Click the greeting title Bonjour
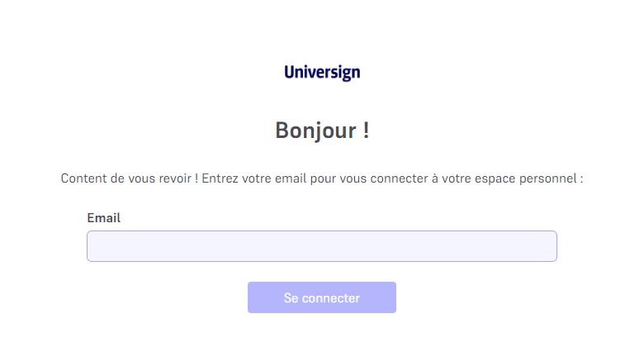 point(322,131)
